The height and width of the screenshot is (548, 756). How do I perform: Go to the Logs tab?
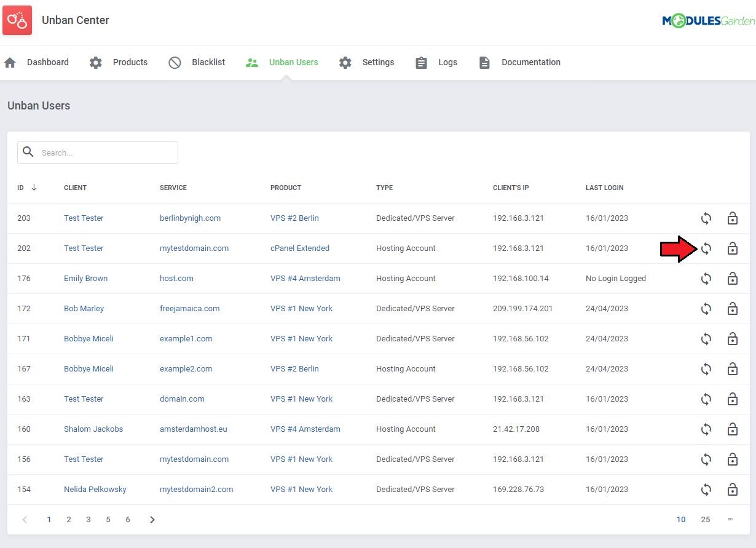coord(436,62)
